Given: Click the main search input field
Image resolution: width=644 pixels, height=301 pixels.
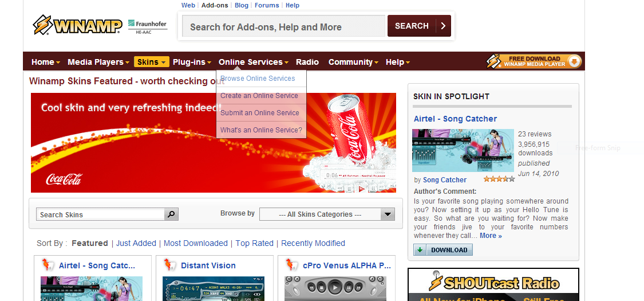Looking at the screenshot, I should tap(283, 26).
